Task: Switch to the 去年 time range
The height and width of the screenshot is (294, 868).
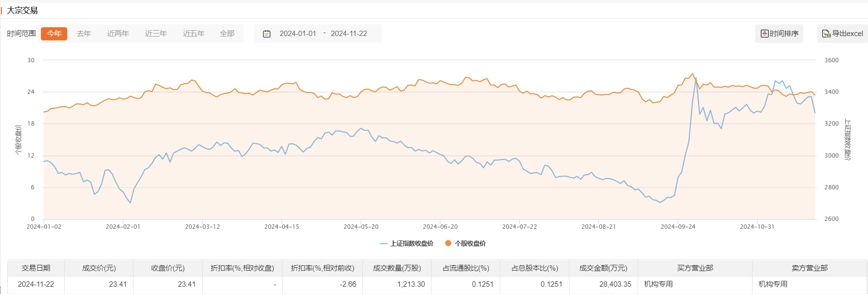Action: [x=84, y=34]
